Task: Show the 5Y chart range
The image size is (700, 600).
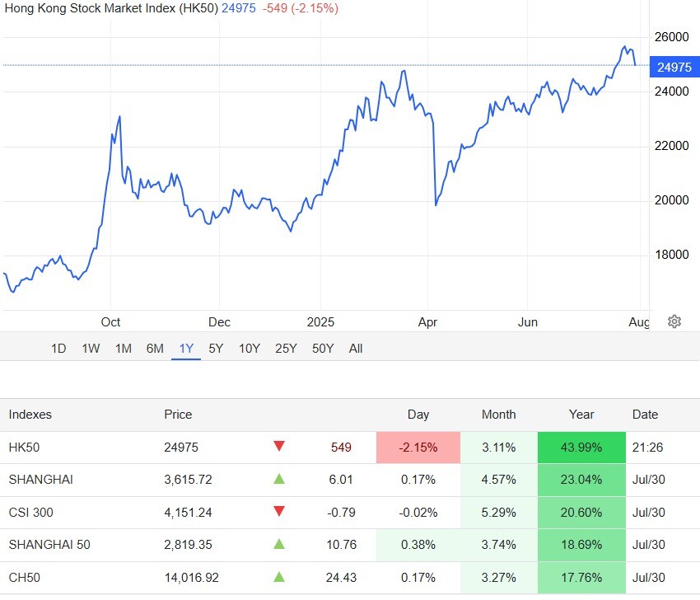Action: click(x=216, y=349)
